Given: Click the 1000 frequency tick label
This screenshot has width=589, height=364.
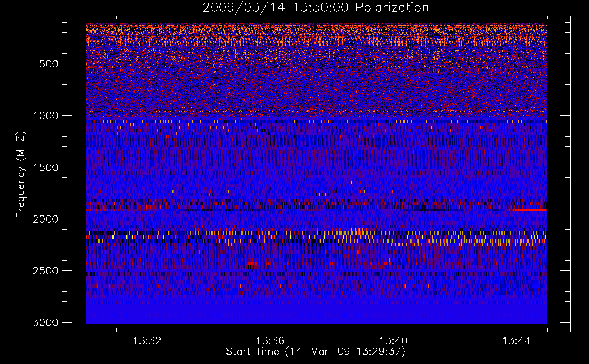Looking at the screenshot, I should point(46,116).
